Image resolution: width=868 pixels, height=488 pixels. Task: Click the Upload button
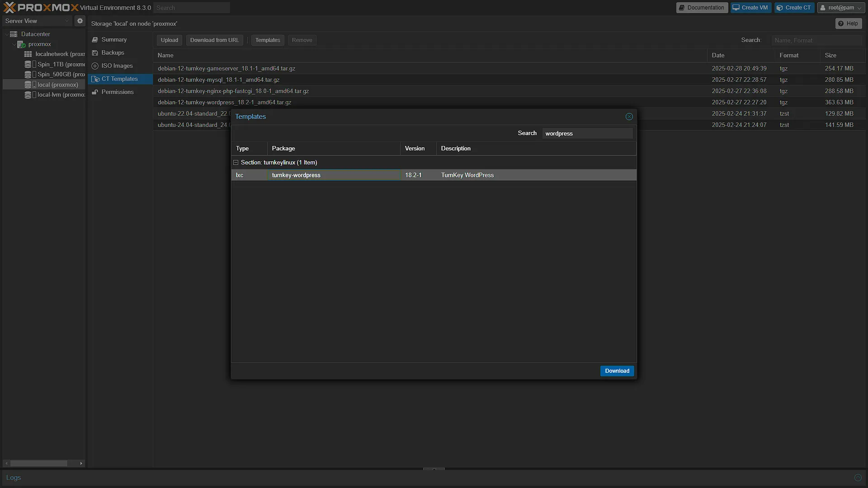coord(170,40)
